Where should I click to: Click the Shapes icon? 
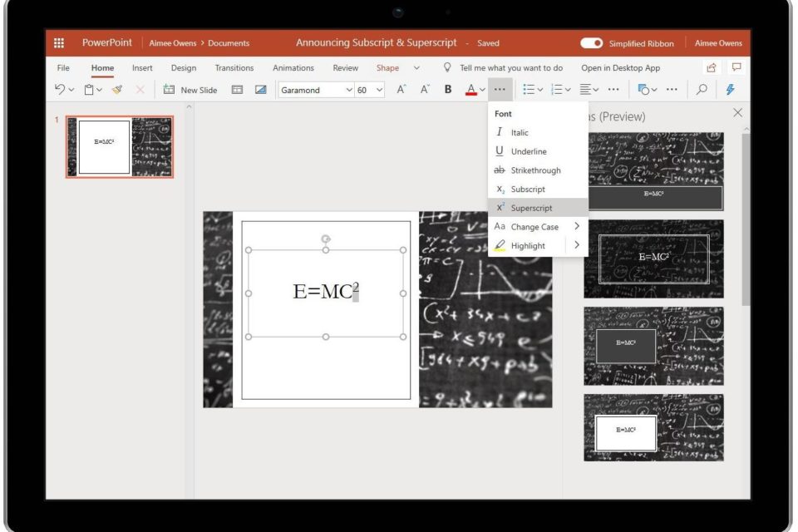pyautogui.click(x=643, y=90)
